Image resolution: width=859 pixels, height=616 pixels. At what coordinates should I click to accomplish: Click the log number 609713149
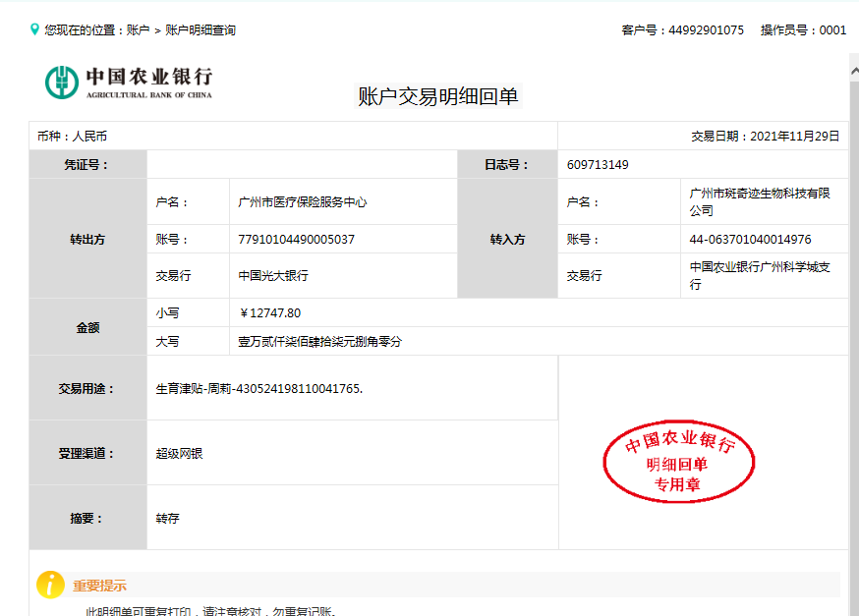click(x=598, y=165)
